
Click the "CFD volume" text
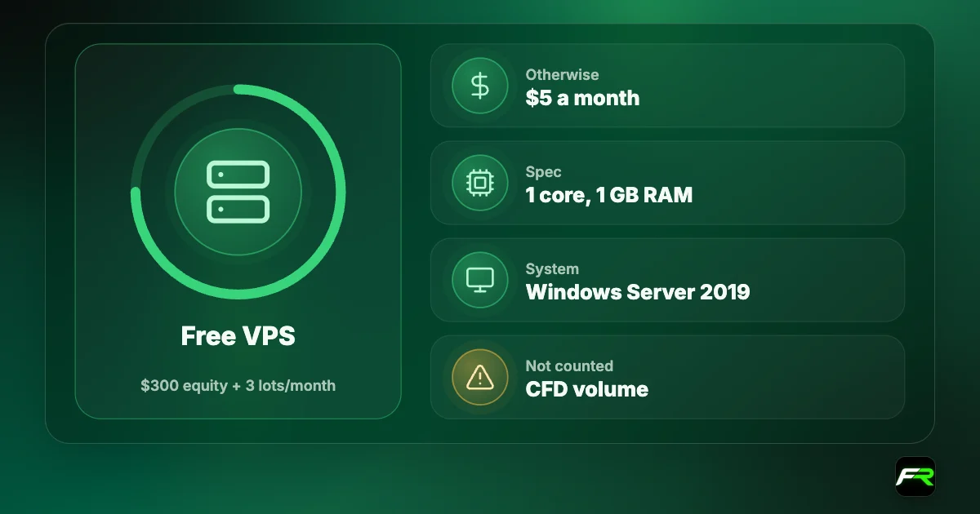[x=587, y=389]
